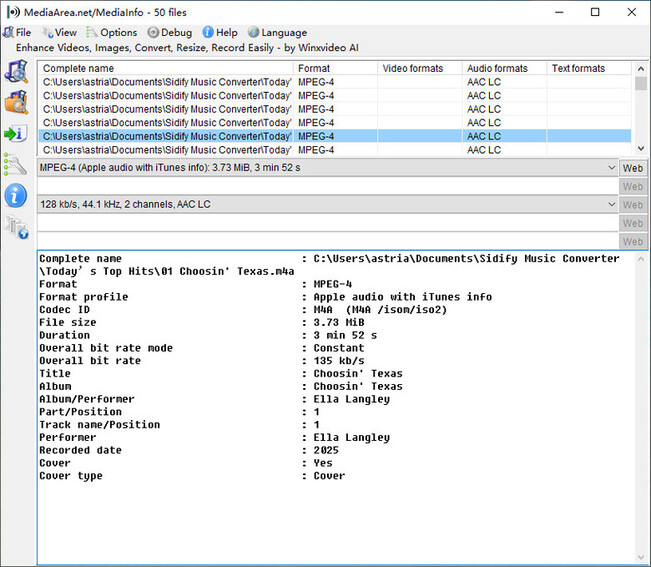Click the Video formats column header
Viewport: 651px width, 567px height.
[420, 68]
